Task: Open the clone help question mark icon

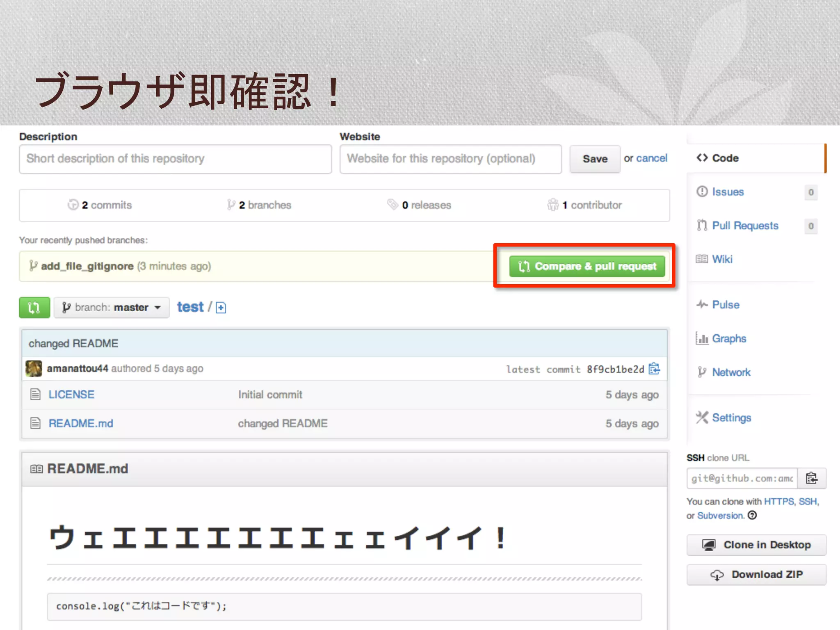Action: [x=752, y=515]
